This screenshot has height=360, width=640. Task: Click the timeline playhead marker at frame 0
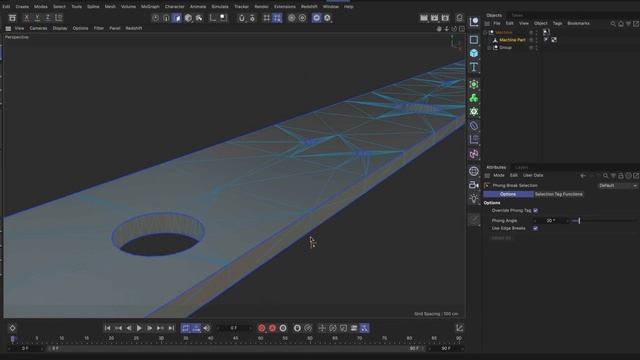click(x=13, y=339)
